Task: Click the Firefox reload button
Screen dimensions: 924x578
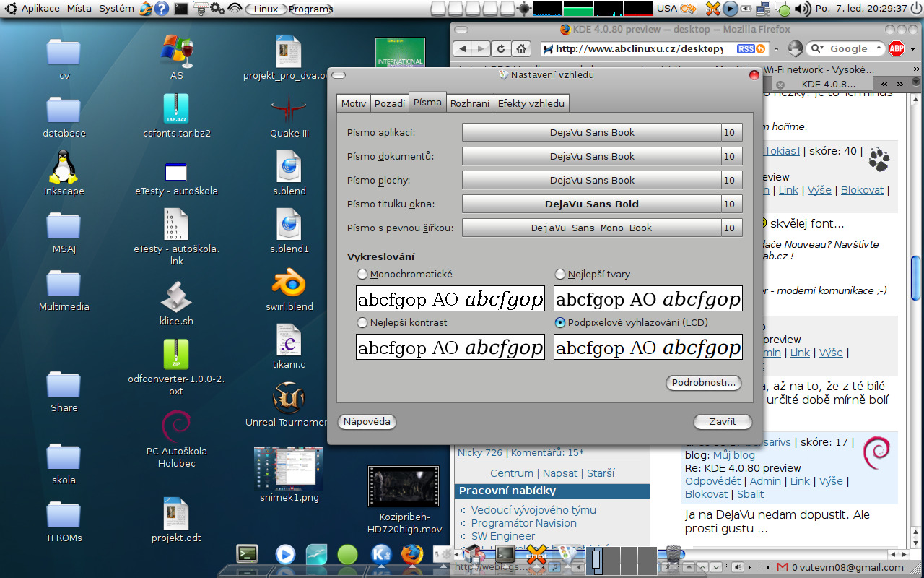Action: [x=501, y=49]
